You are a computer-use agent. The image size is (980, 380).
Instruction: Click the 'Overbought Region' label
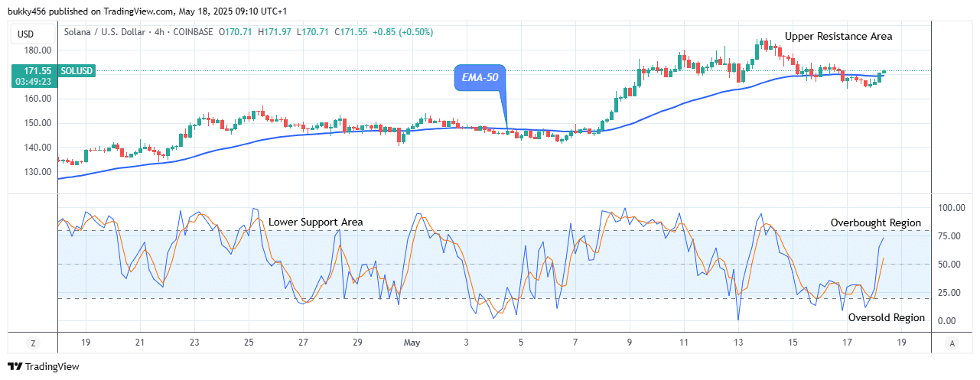[x=876, y=222]
